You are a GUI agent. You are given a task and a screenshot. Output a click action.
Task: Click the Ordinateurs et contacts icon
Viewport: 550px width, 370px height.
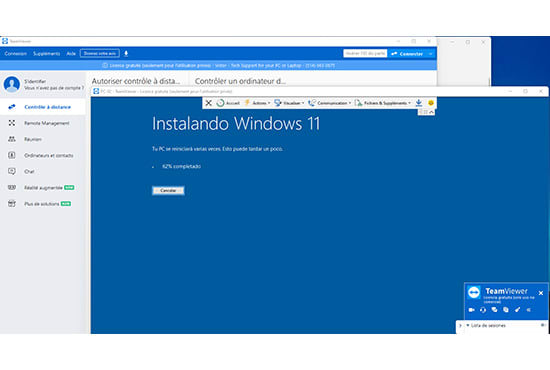12,155
